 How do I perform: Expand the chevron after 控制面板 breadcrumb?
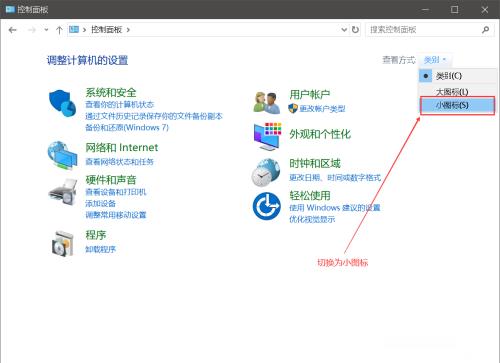[128, 30]
